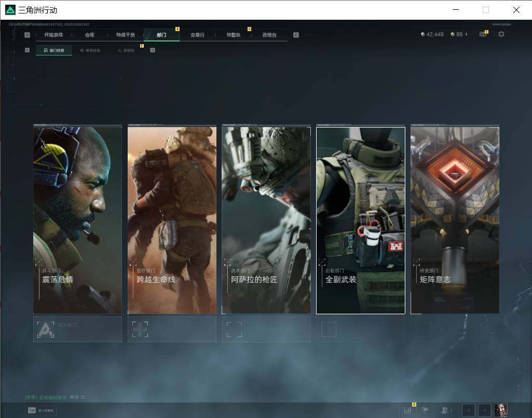Click the department emblem below 震荡危情
The width and height of the screenshot is (532, 418).
coord(46,329)
